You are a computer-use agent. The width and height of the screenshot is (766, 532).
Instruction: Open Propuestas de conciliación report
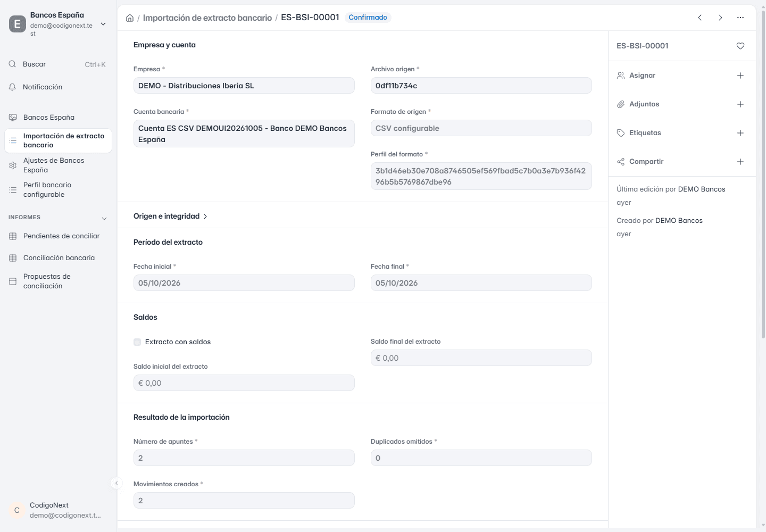(59, 281)
